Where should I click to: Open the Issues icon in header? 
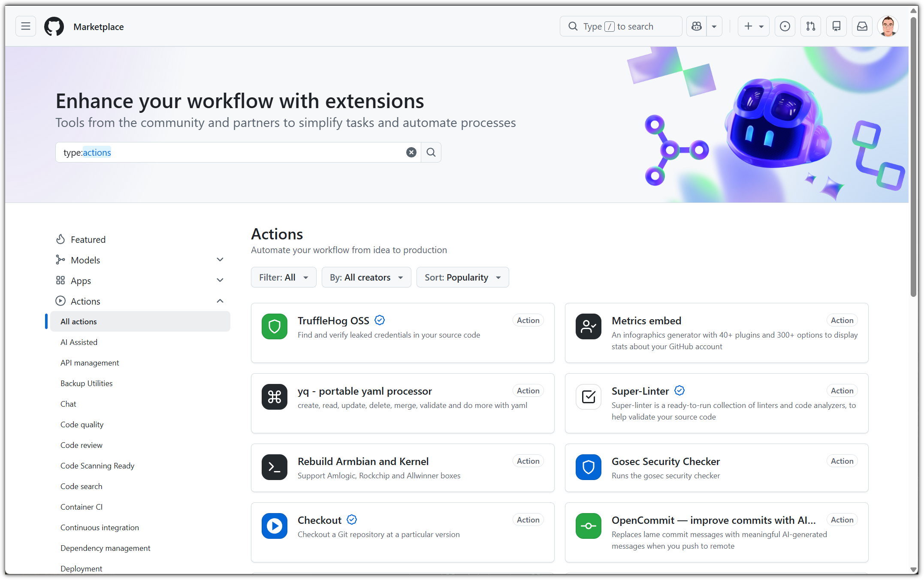point(785,27)
